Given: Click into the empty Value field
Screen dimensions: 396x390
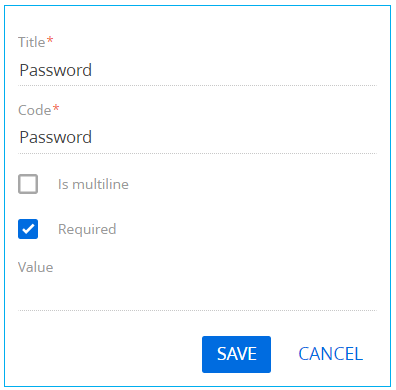Looking at the screenshot, I should (197, 295).
